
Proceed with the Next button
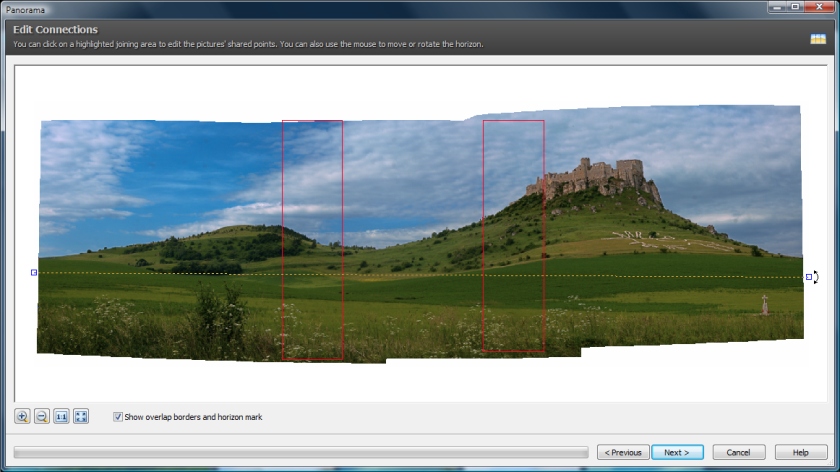pyautogui.click(x=677, y=452)
